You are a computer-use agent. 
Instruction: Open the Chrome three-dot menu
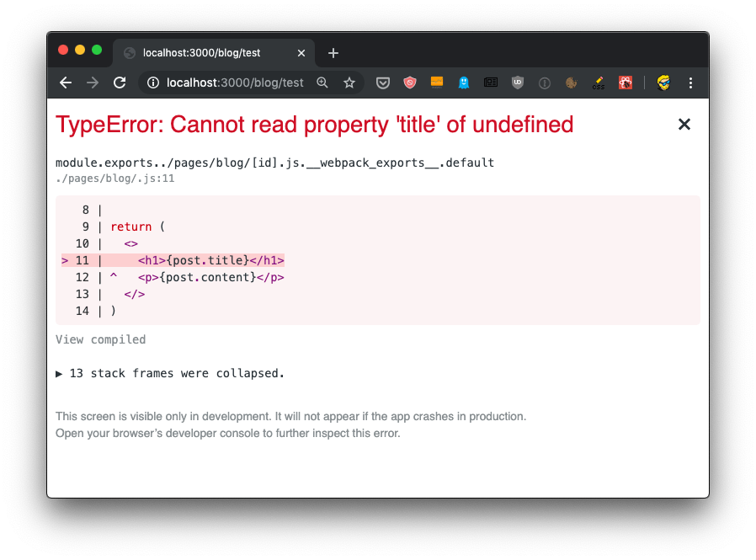pyautogui.click(x=691, y=83)
